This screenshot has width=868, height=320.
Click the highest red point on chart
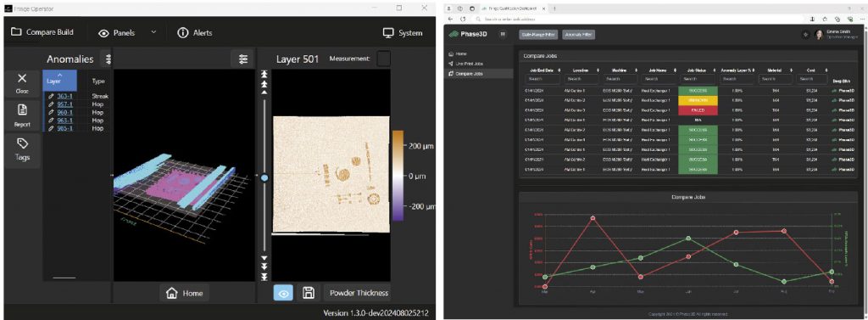pos(593,218)
